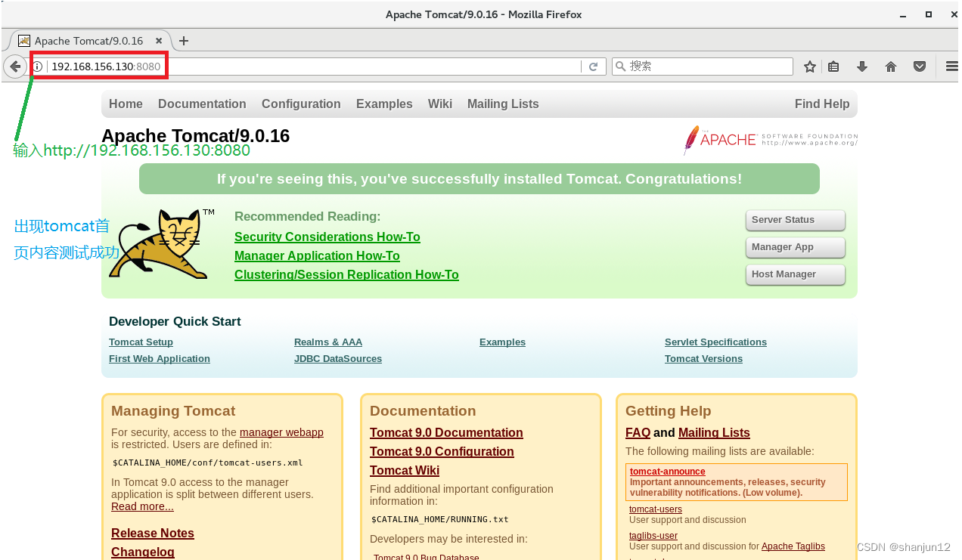Screen dimensions: 962x560
Task: Close the Apache Tomcat tab
Action: click(159, 41)
